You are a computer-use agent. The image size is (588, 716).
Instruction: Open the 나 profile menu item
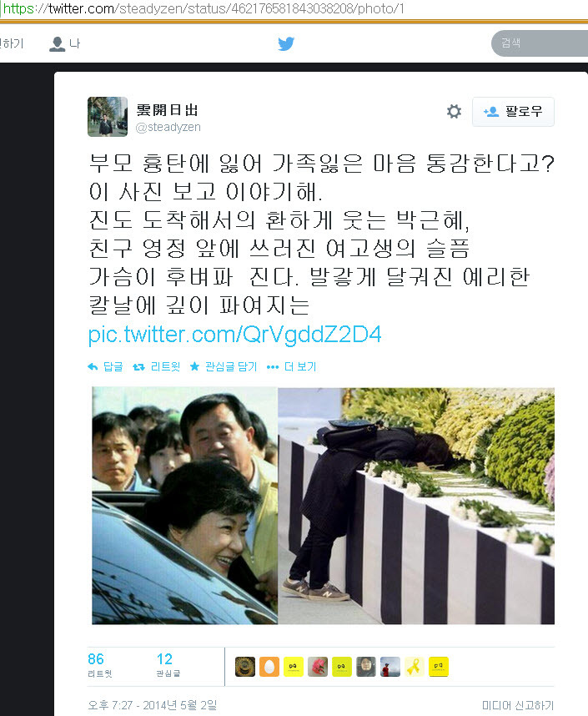click(65, 44)
